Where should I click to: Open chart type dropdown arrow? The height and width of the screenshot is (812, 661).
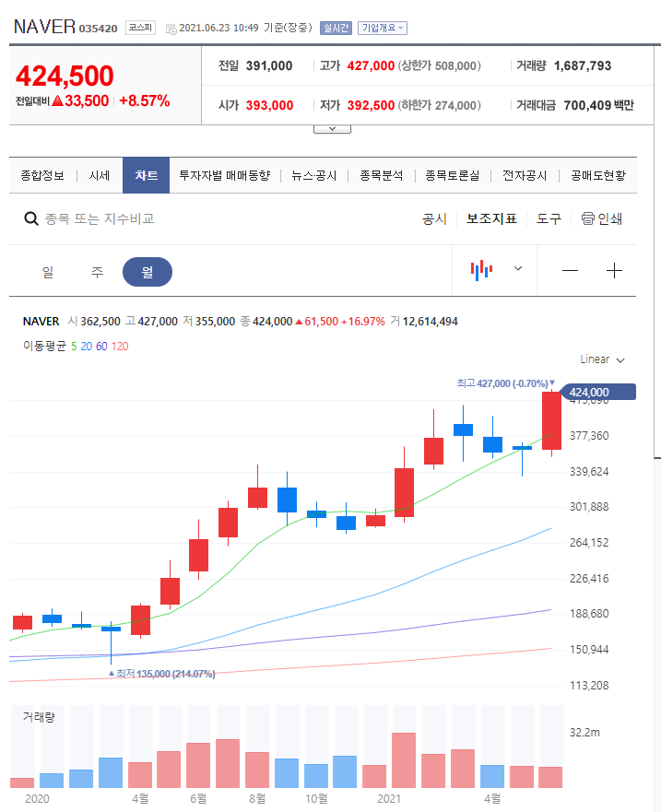pos(518,268)
